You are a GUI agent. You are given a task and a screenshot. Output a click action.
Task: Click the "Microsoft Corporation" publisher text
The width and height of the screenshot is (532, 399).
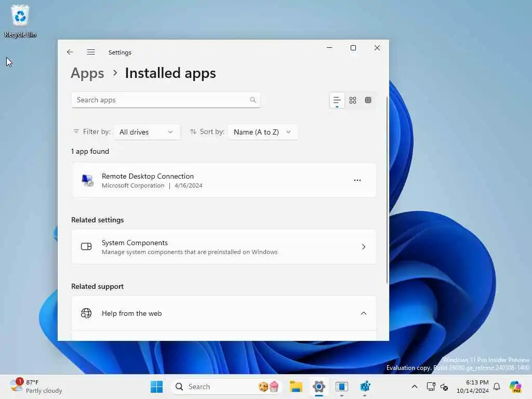point(133,185)
